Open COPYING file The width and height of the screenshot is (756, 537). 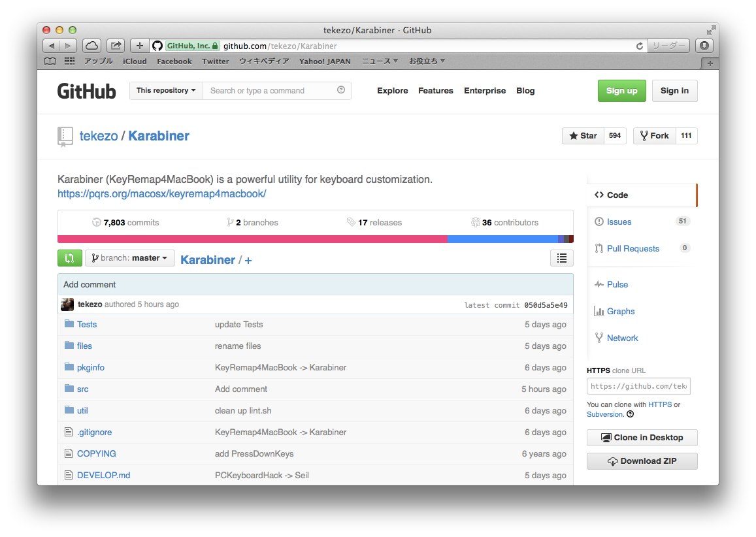(97, 453)
